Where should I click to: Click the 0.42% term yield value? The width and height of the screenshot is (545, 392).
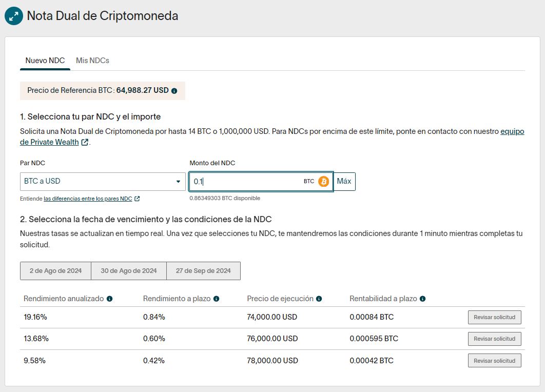[x=154, y=360]
